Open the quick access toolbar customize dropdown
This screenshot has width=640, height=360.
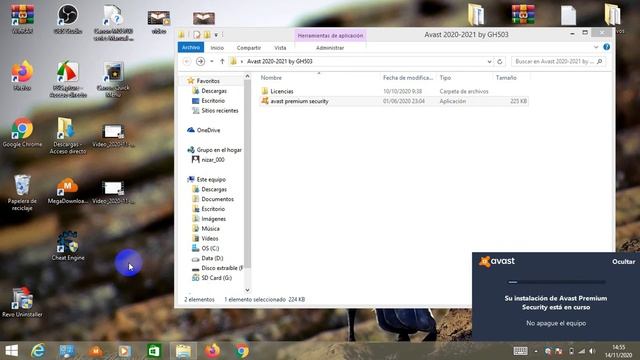(x=216, y=35)
